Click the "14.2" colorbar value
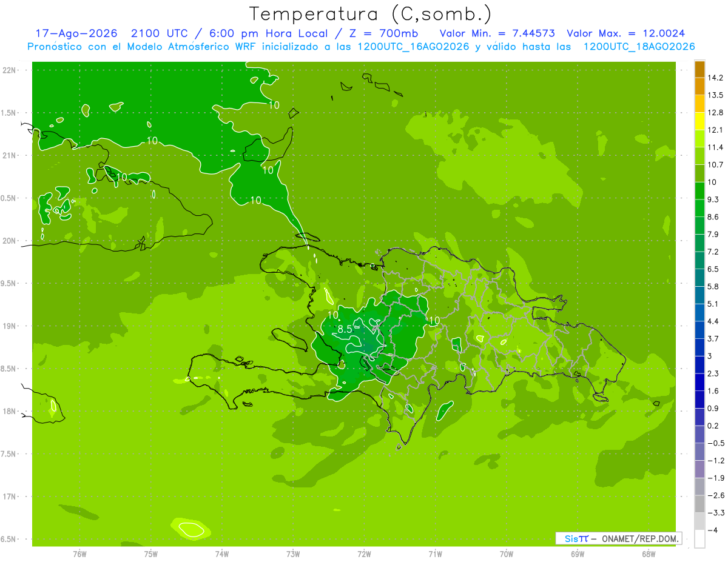The image size is (728, 562). [x=716, y=78]
